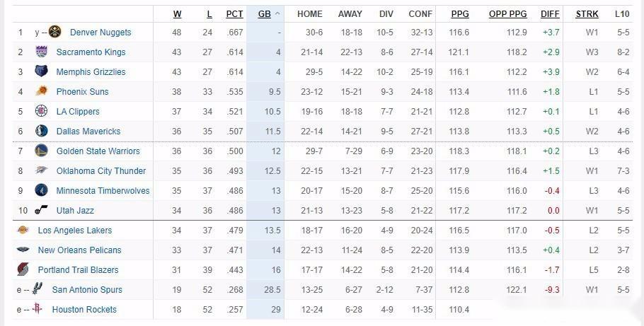Screen dimensions: 644x326
Task: Sort by OPP PPG header
Action: click(507, 13)
